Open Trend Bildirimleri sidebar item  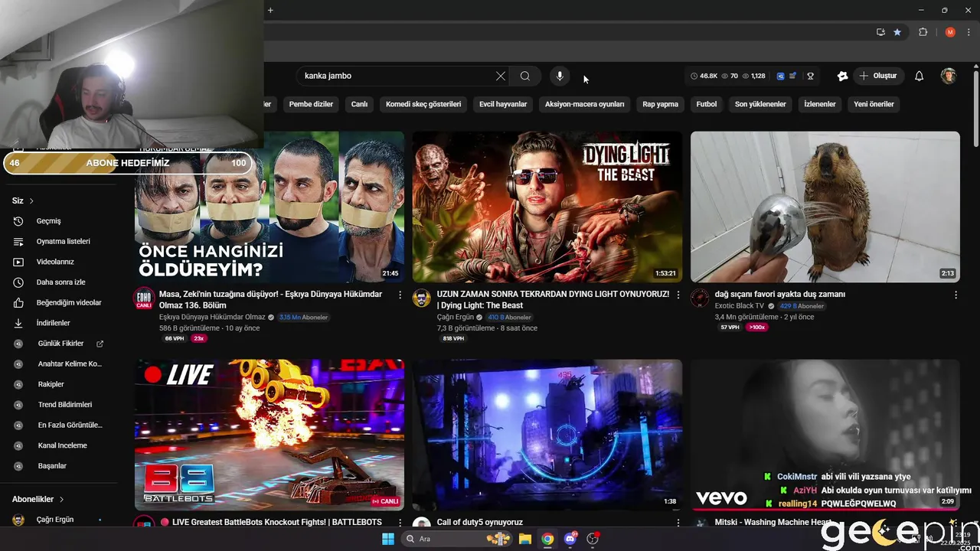click(x=59, y=405)
